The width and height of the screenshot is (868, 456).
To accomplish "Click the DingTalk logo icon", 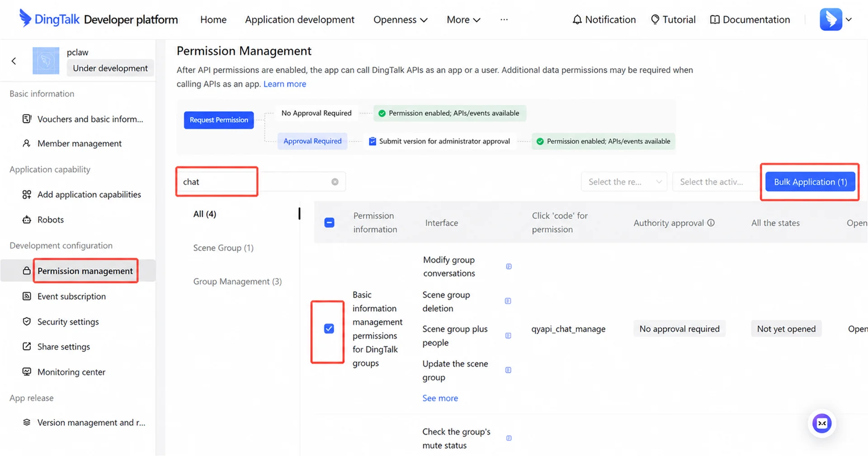I will [25, 18].
